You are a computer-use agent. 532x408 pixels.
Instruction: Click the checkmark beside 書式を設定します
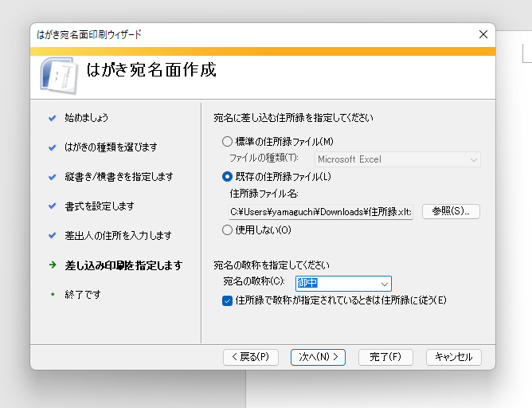click(x=53, y=206)
